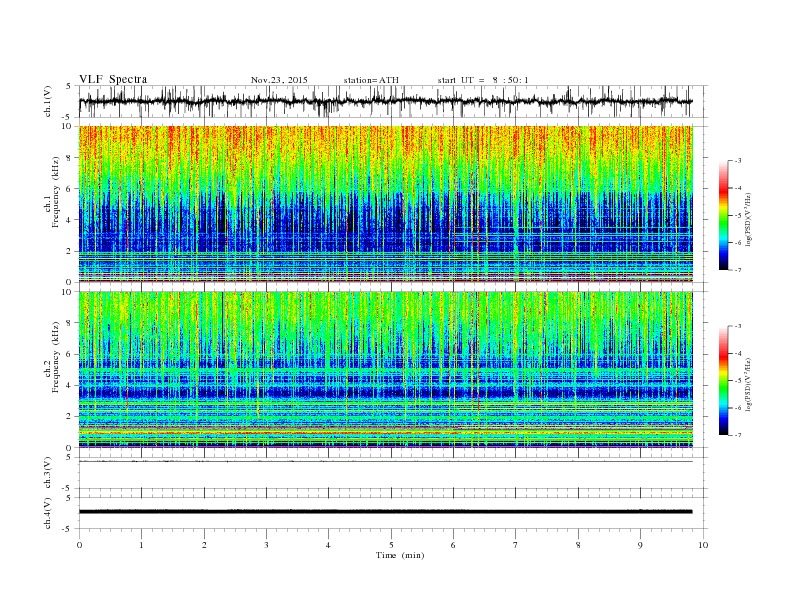Image resolution: width=792 pixels, height=612 pixels.
Task: Click the time axis tick label '7'
Action: point(516,545)
